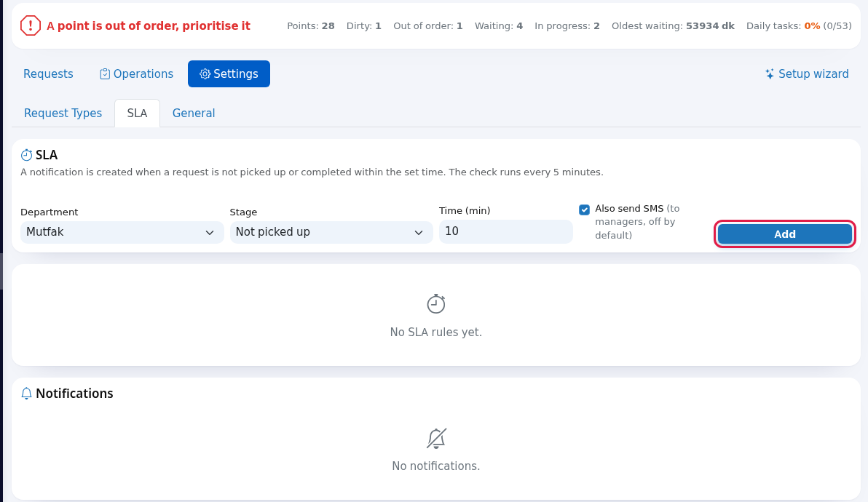Open the Department dropdown showing Mutfak

click(122, 232)
